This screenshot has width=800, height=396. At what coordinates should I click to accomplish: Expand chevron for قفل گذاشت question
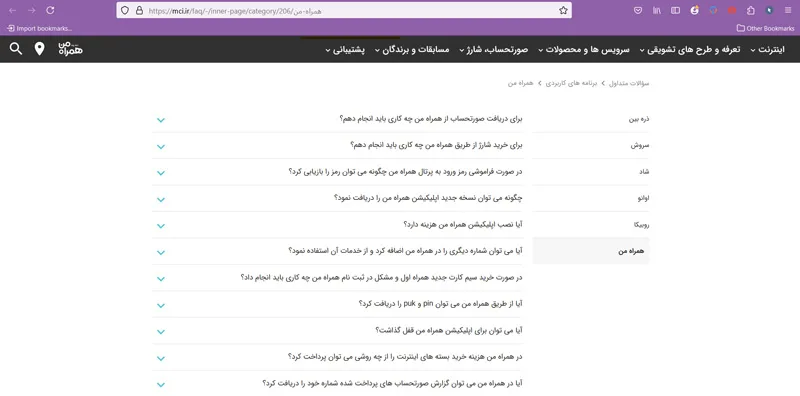(161, 332)
